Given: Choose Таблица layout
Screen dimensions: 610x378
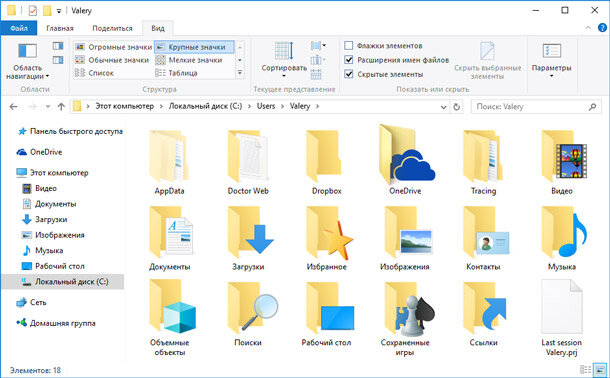Looking at the screenshot, I should (177, 73).
